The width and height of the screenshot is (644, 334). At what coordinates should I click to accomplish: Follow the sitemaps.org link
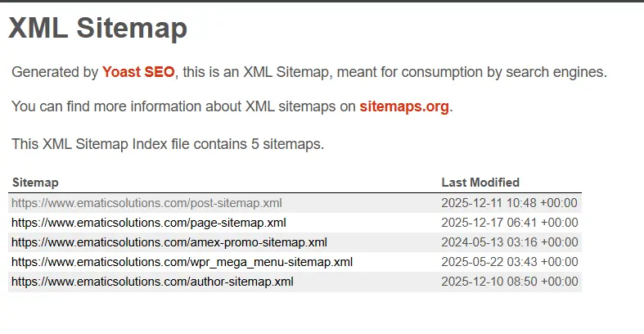click(x=404, y=107)
